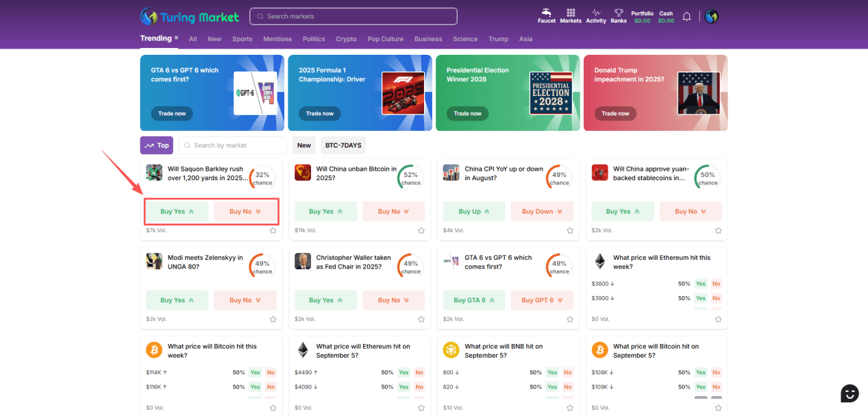Trade now on Formula 1 Championship banner
The width and height of the screenshot is (868, 416).
(x=320, y=114)
